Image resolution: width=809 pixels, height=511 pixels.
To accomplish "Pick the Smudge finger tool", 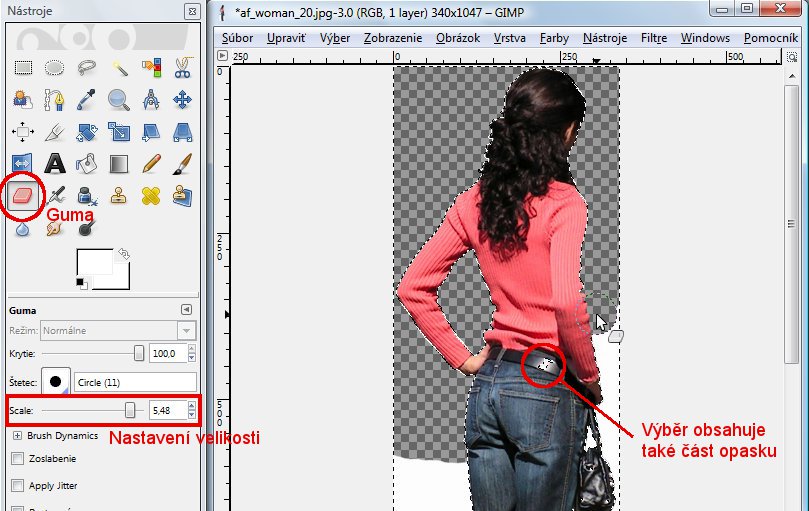I will [x=54, y=228].
